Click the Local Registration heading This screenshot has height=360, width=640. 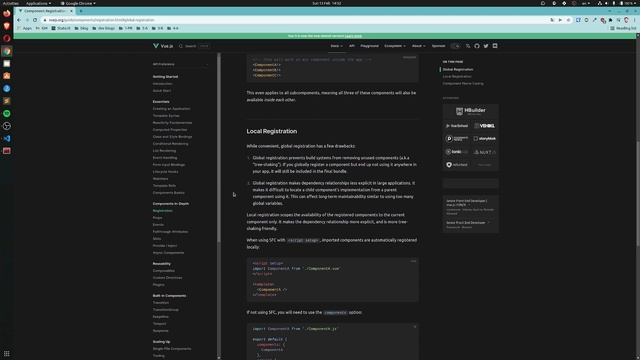(271, 131)
